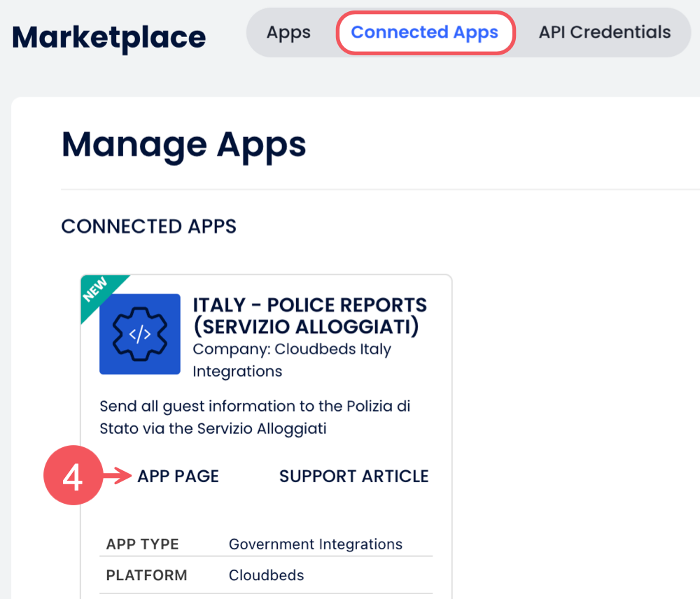Click the Government Integrations value
The image size is (700, 599).
(x=315, y=544)
